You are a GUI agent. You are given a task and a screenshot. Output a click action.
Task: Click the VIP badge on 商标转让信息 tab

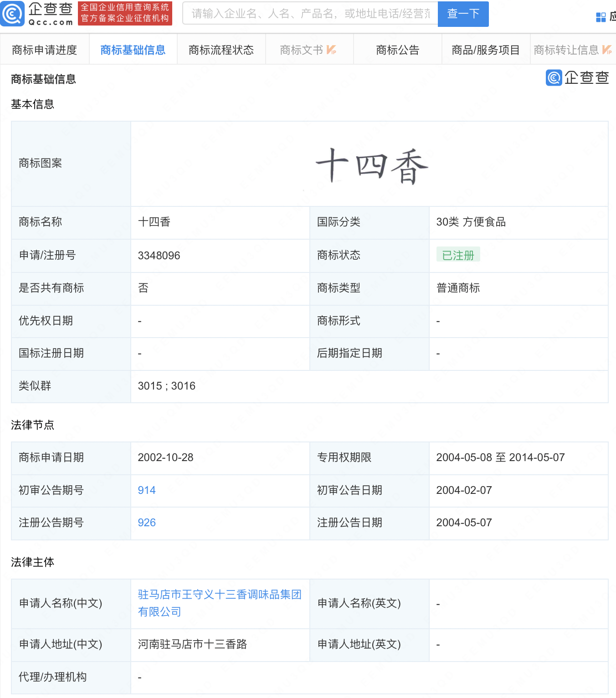pos(607,50)
